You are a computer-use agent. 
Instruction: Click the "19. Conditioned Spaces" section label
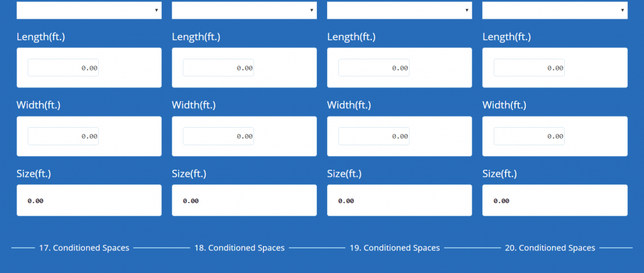pos(395,248)
